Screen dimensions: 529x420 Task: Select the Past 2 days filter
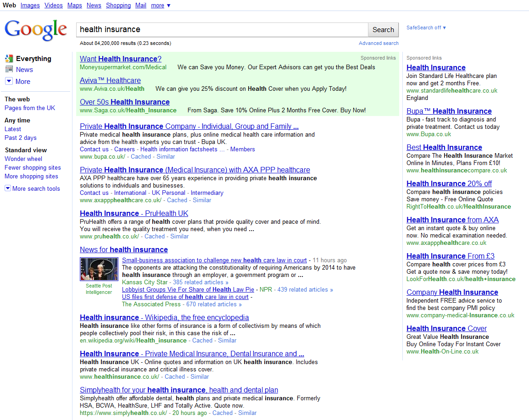pyautogui.click(x=20, y=138)
